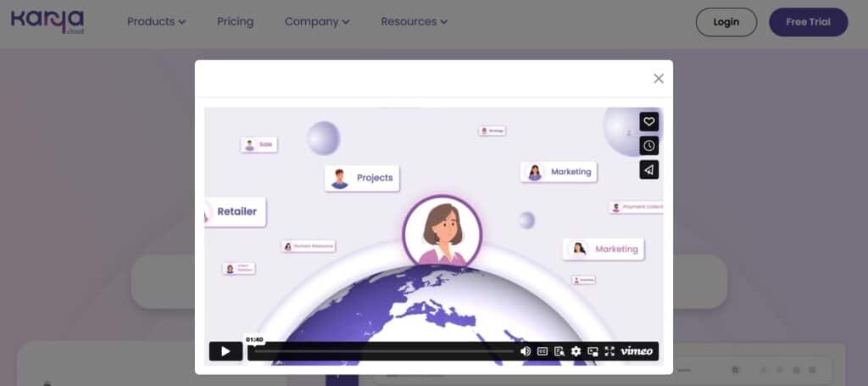Viewport: 868px width, 386px height.
Task: Like the video with the heart icon
Action: [648, 122]
